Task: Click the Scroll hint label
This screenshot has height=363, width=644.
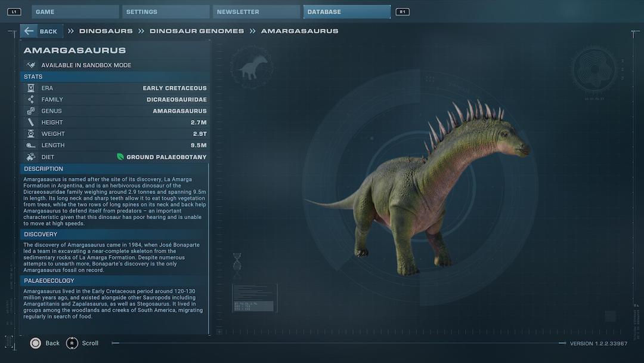Action: tap(90, 343)
